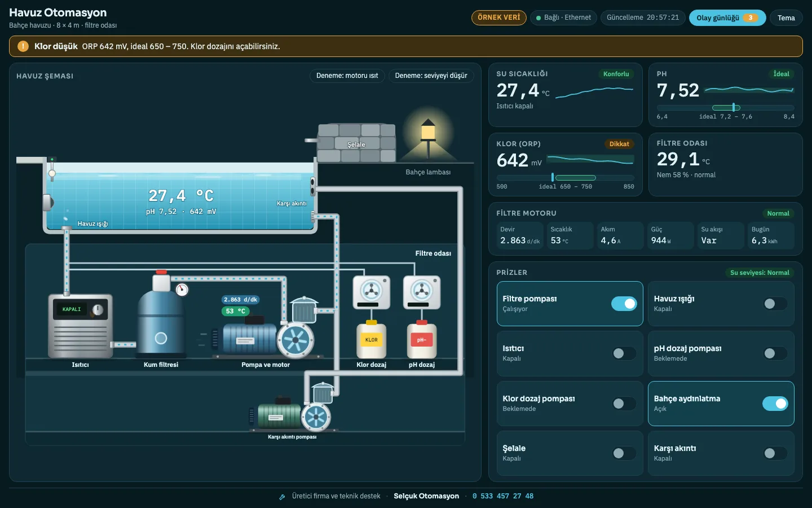Click the Deneme: seviyeyi düşür button

431,76
